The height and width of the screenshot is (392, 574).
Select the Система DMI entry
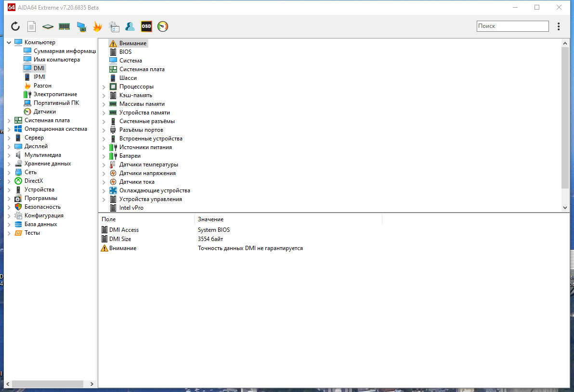[126, 61]
